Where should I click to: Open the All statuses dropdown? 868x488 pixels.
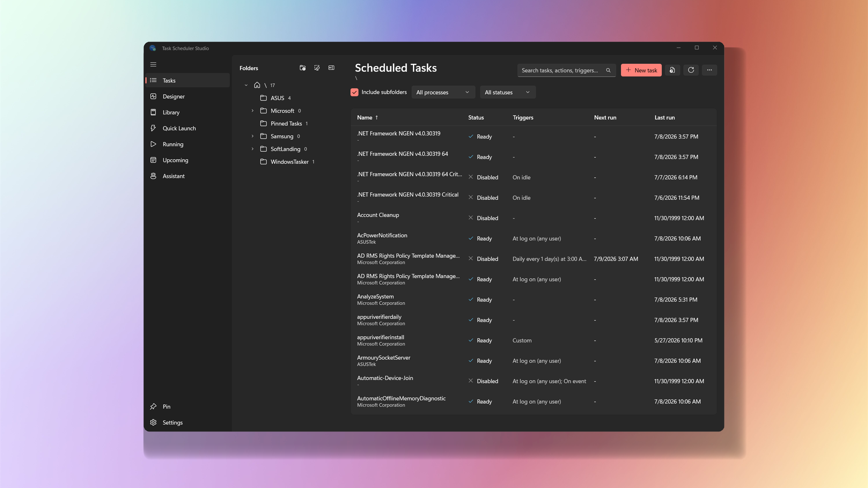[508, 92]
